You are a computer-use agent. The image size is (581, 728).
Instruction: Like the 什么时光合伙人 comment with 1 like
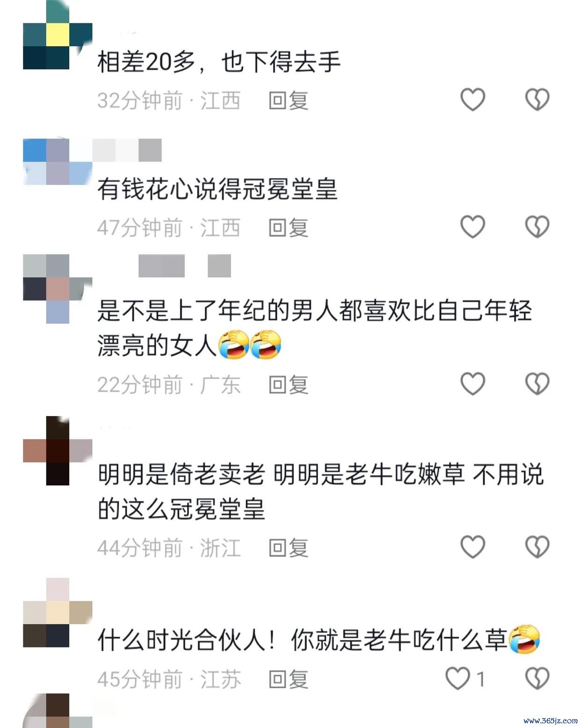[458, 678]
